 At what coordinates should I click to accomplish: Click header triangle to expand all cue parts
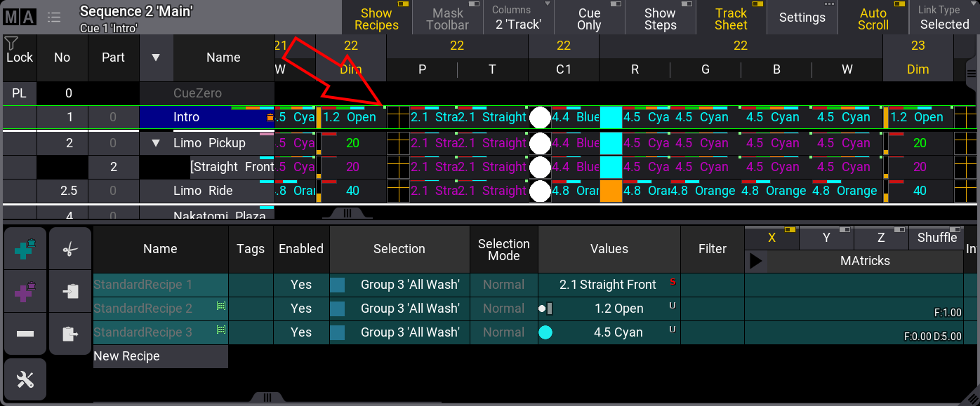coord(156,57)
